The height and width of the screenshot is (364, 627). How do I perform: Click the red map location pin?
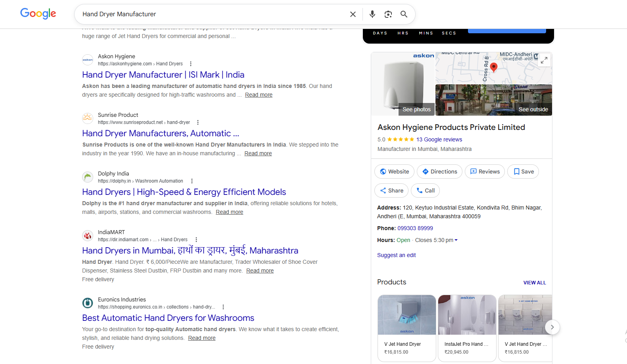[x=494, y=67]
